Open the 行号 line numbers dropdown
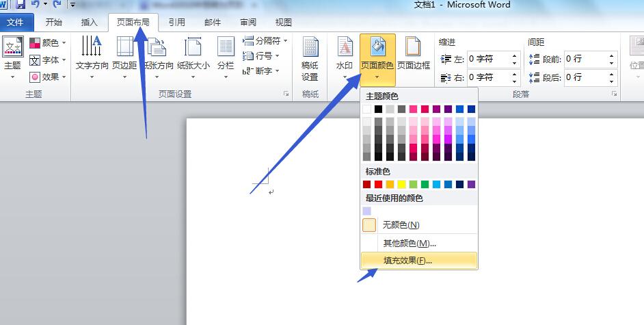This screenshot has width=644, height=325. click(260, 55)
